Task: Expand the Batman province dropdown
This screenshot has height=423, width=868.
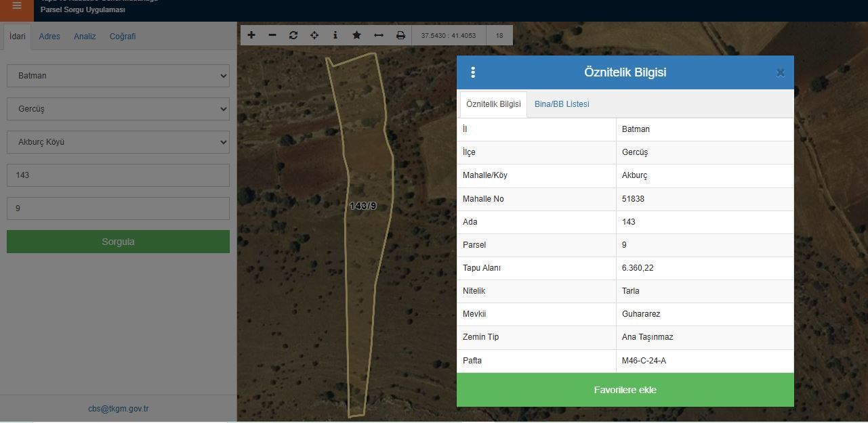Action: (118, 76)
